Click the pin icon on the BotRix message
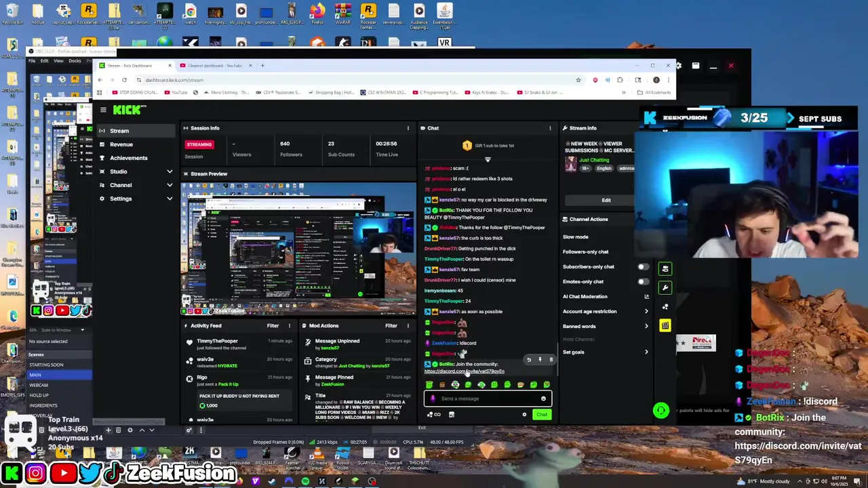Viewport: 868px width, 488px height. click(540, 360)
